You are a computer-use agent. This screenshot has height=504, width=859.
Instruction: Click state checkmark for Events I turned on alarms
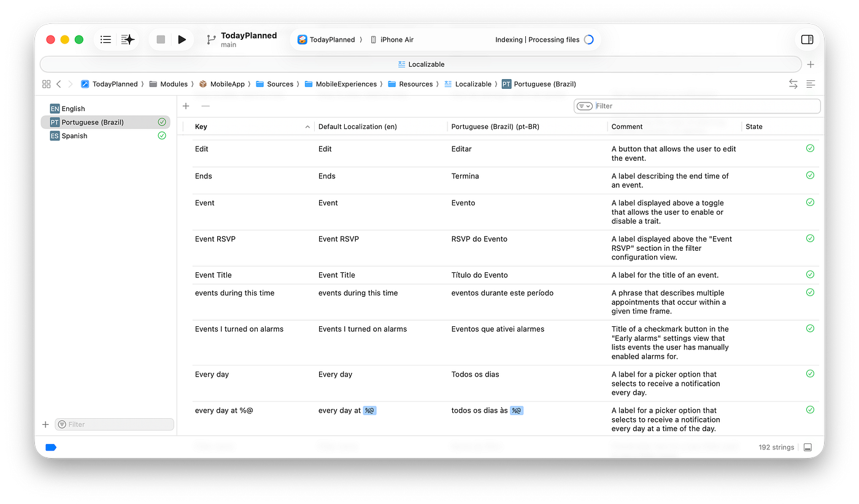pyautogui.click(x=810, y=329)
